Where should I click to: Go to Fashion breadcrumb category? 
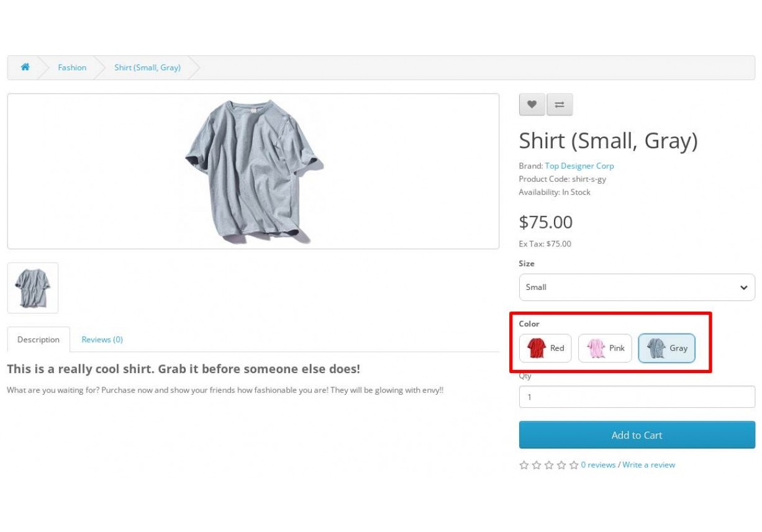point(72,68)
